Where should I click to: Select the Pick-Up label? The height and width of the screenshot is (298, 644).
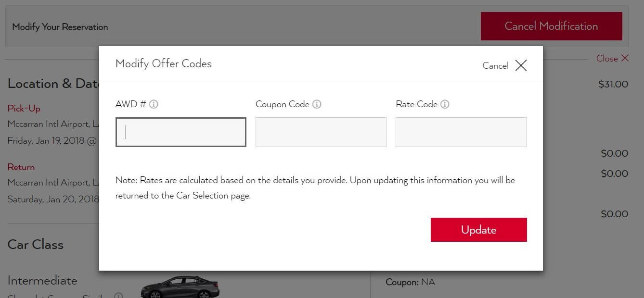pos(24,108)
